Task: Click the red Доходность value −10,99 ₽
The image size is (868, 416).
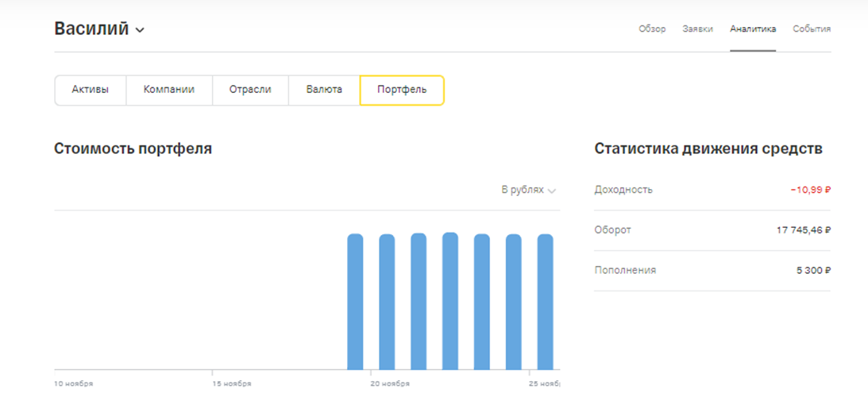Action: 810,190
